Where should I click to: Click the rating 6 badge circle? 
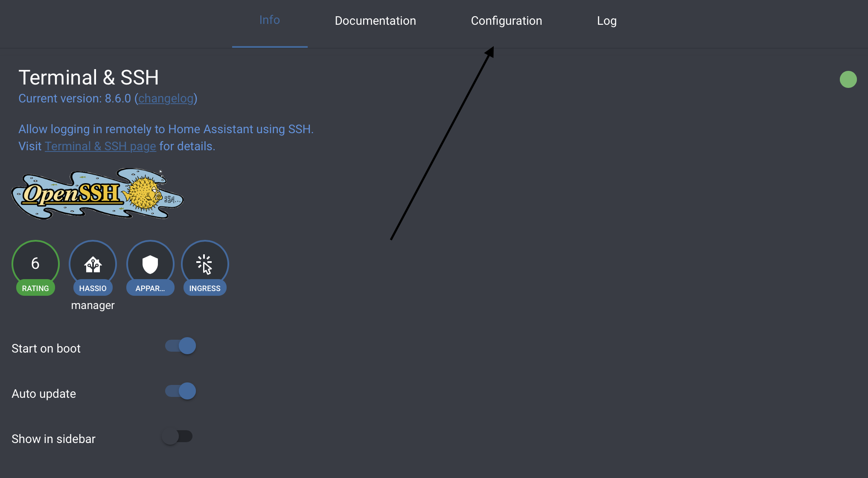click(35, 263)
